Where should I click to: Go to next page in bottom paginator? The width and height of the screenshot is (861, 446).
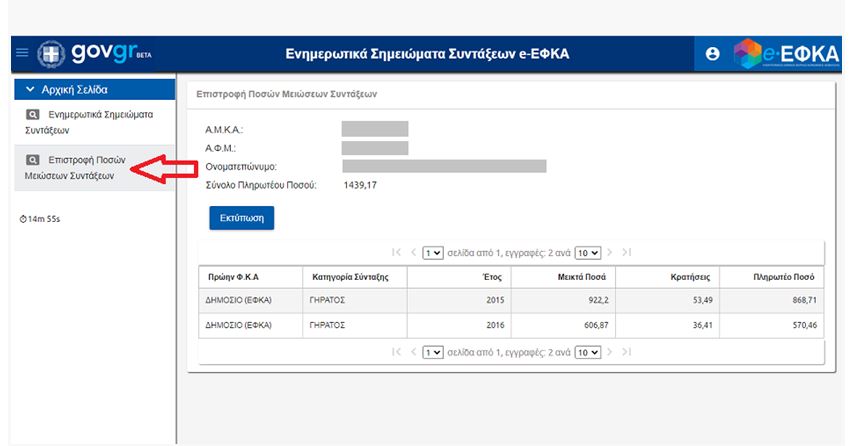(610, 352)
